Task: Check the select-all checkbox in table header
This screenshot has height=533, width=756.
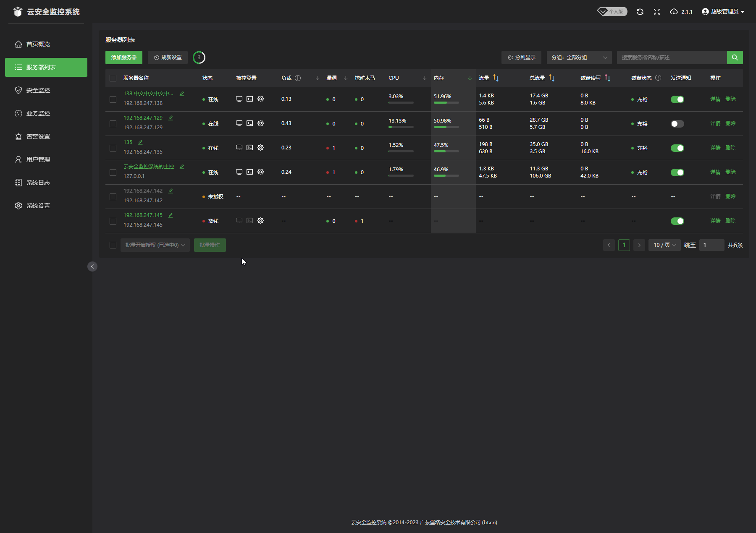Action: 113,78
